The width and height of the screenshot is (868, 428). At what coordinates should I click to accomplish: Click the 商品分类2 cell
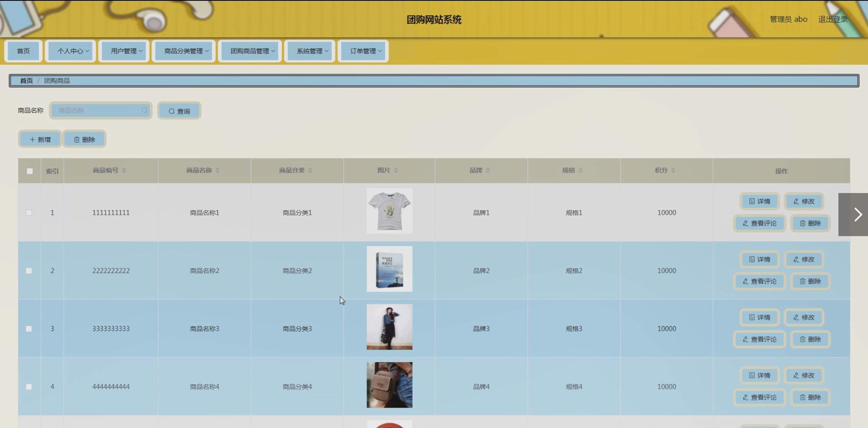(297, 271)
